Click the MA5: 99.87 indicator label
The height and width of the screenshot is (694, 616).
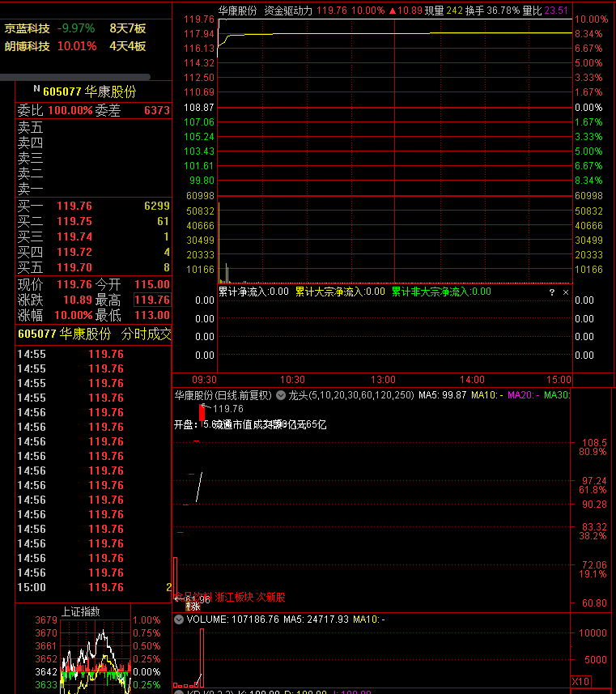pyautogui.click(x=443, y=395)
